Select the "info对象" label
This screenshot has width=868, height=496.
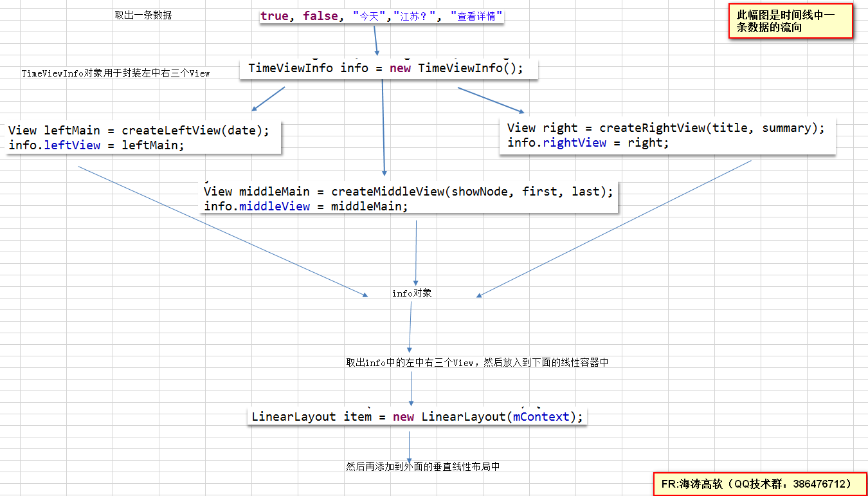(411, 293)
